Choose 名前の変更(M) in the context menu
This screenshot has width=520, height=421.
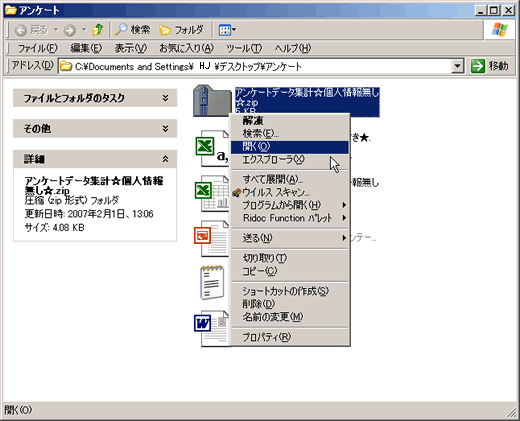coord(290,317)
